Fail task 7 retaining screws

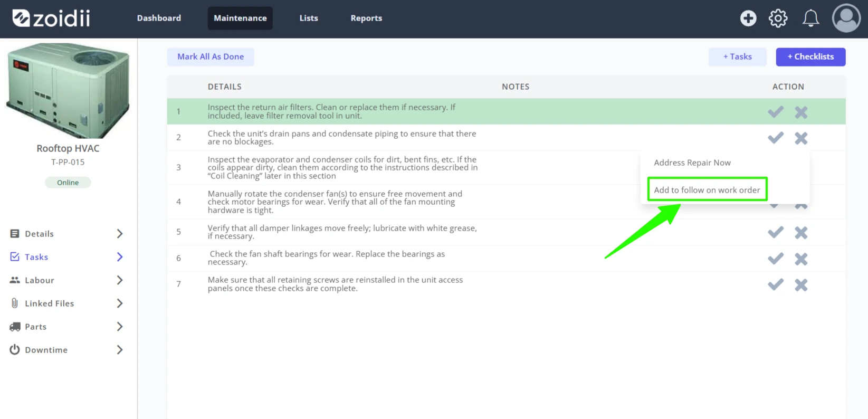801,284
